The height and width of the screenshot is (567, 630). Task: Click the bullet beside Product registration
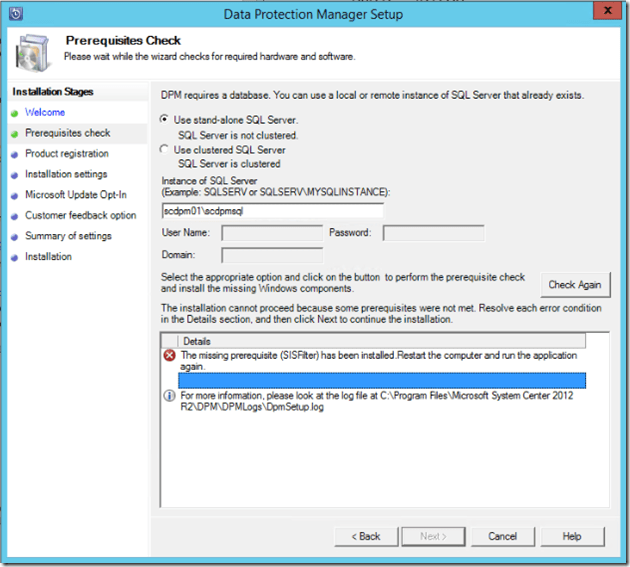(15, 154)
